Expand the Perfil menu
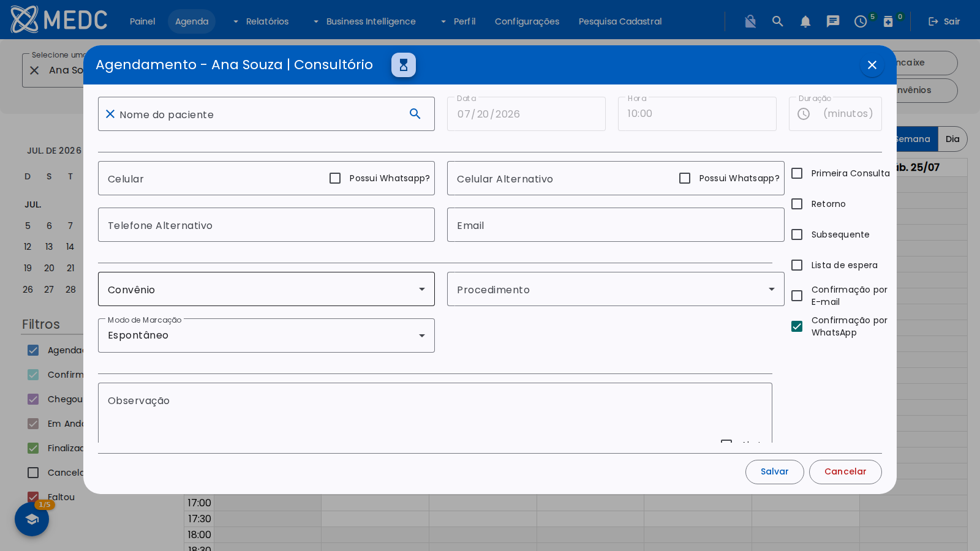The image size is (980, 551). 458,21
